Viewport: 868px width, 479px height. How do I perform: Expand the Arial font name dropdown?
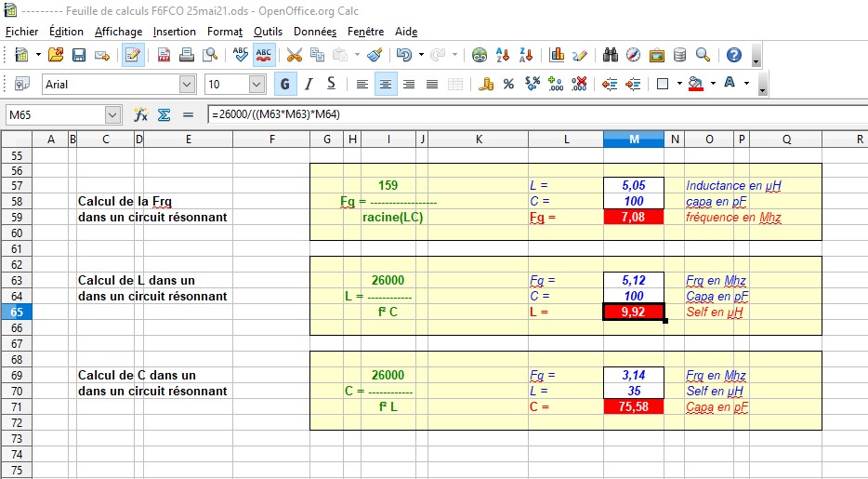pos(188,85)
